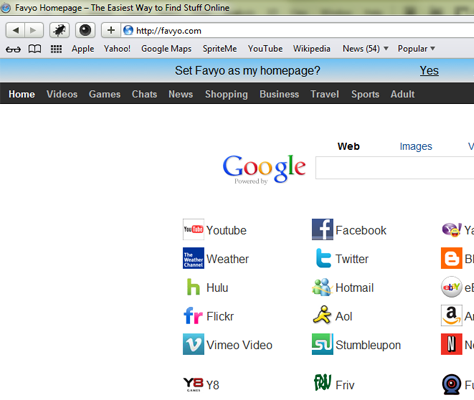Click the Yahoo smiley icon

coord(452,230)
